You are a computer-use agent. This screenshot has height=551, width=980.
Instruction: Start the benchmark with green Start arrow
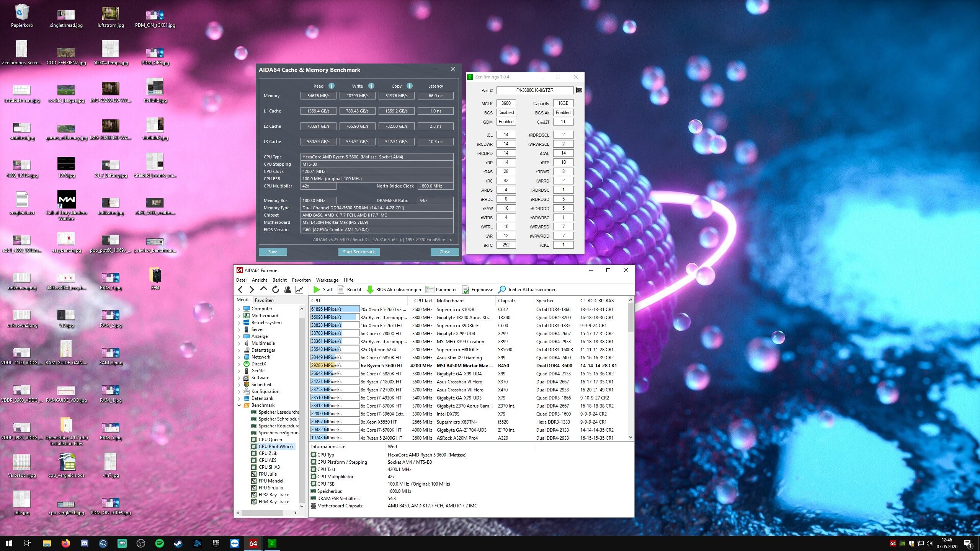point(323,290)
